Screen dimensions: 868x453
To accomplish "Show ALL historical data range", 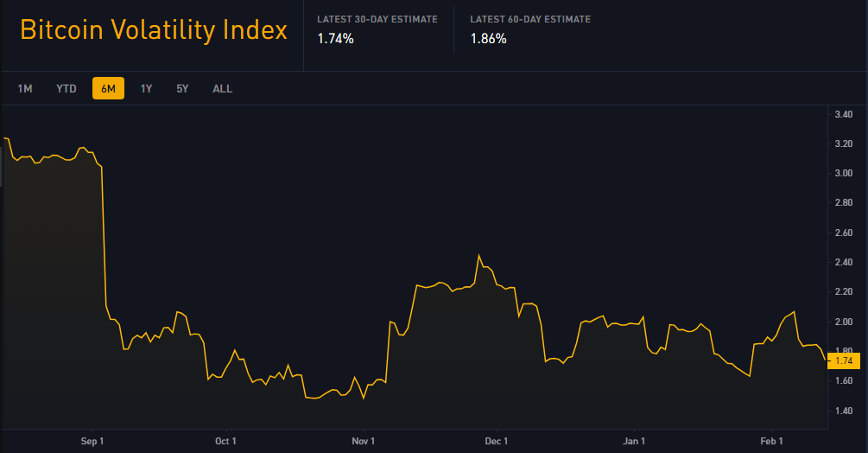I will [x=223, y=88].
